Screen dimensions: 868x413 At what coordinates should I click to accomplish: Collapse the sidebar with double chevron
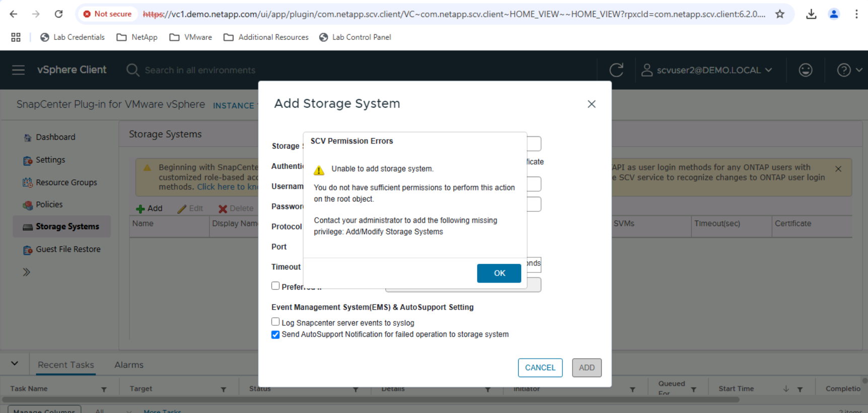click(26, 272)
